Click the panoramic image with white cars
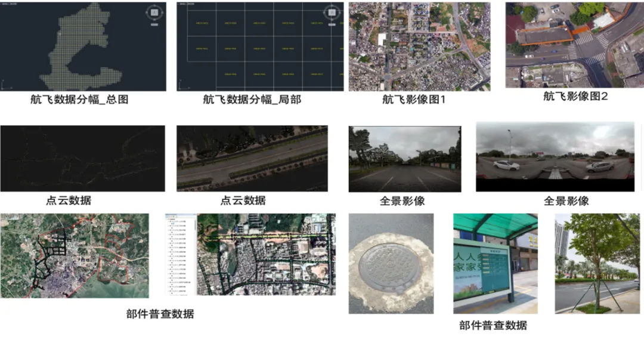Viewport: 644px width, 346px height. coord(555,157)
